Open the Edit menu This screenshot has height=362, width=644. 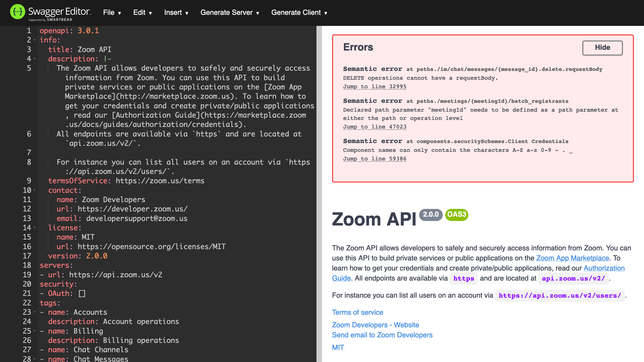(x=142, y=13)
